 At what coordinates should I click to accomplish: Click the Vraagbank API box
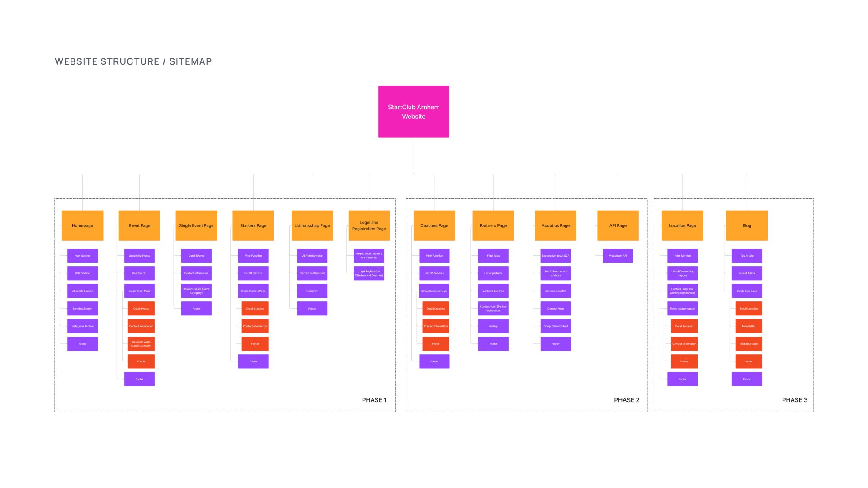pyautogui.click(x=618, y=256)
